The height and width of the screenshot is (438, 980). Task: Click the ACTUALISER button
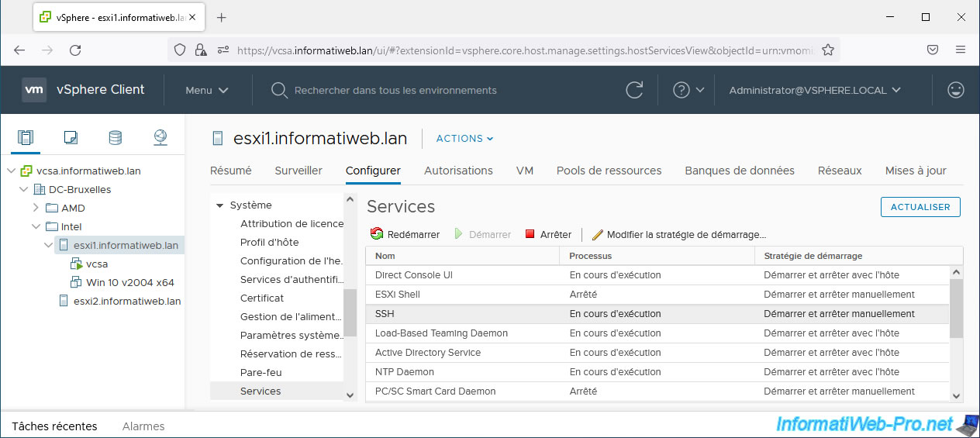920,207
